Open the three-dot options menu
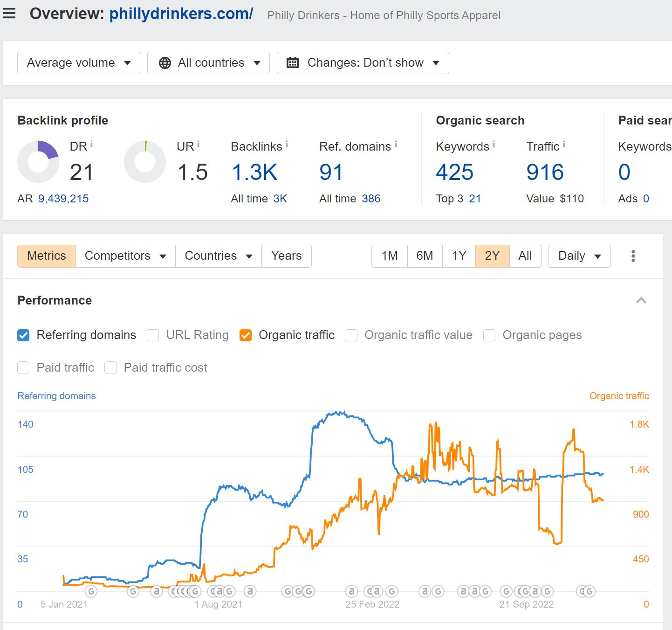This screenshot has width=672, height=630. pyautogui.click(x=633, y=256)
